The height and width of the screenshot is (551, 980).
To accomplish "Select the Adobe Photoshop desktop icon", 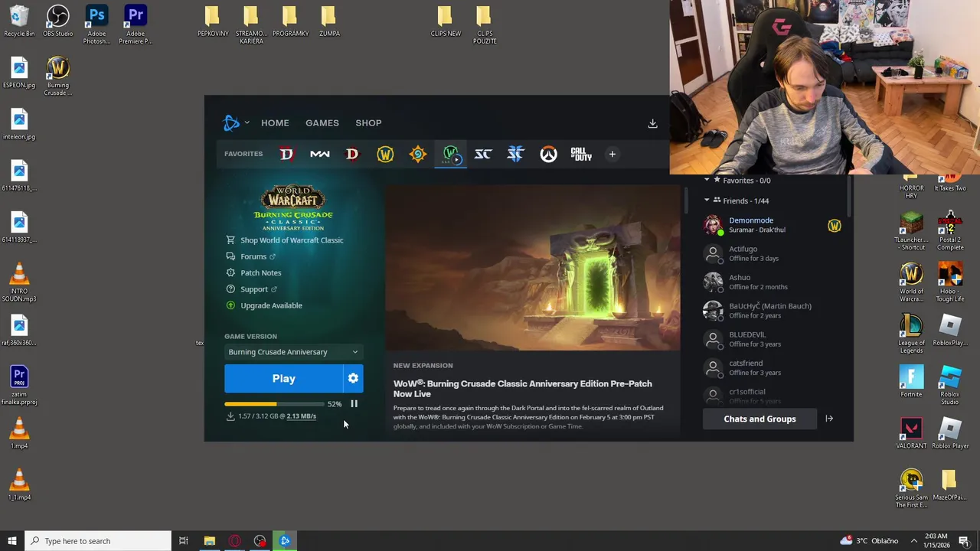I will [x=96, y=24].
